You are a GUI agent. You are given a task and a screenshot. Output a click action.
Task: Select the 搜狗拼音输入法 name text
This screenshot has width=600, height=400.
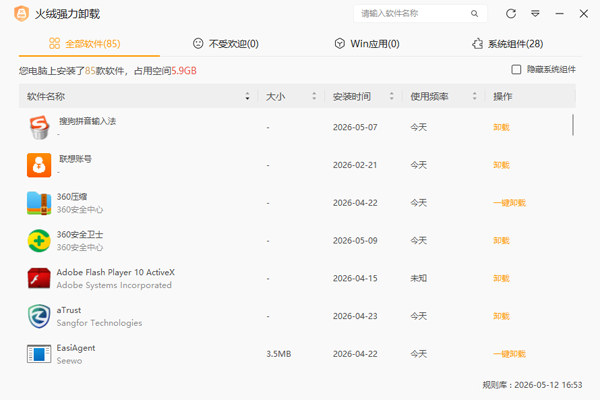[x=87, y=121]
